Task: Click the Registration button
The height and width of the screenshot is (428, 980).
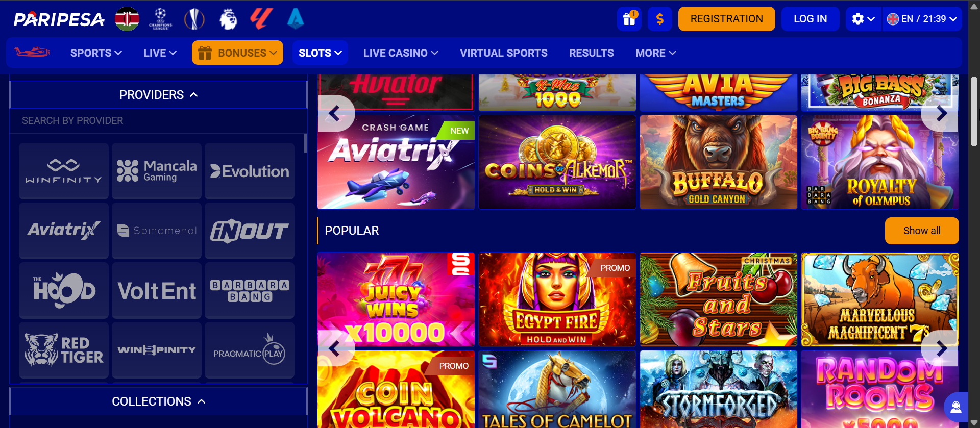Action: pos(726,19)
